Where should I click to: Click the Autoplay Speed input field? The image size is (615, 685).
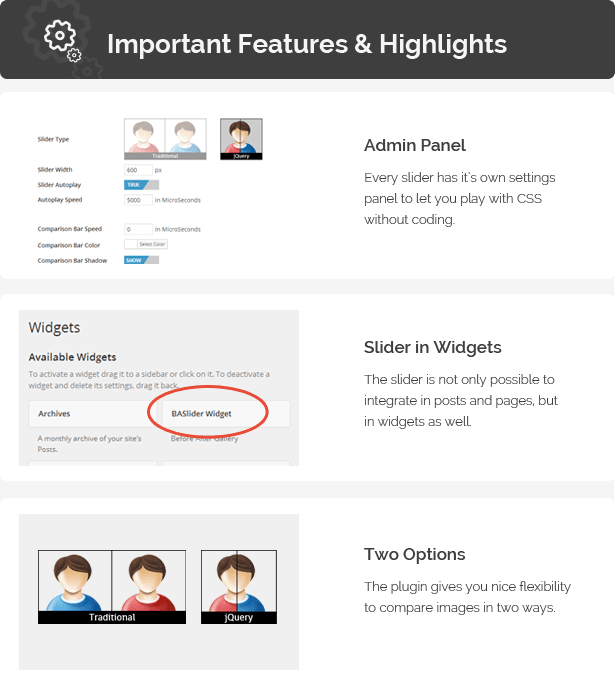137,200
